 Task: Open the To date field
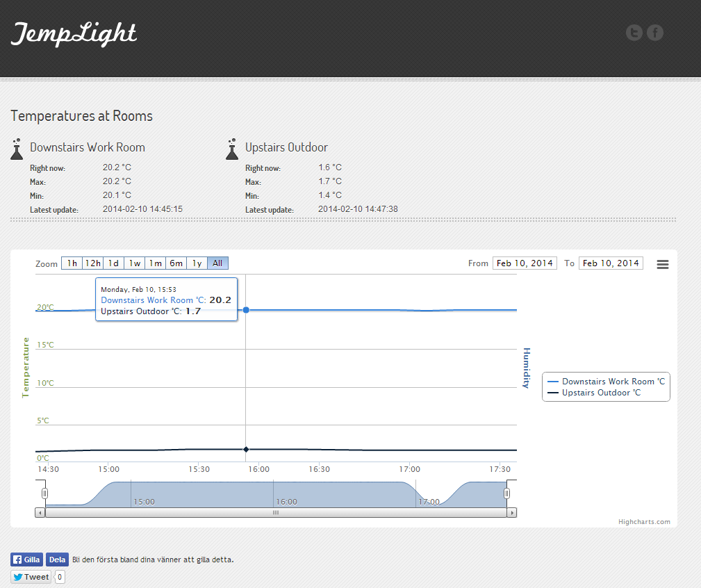click(x=611, y=263)
